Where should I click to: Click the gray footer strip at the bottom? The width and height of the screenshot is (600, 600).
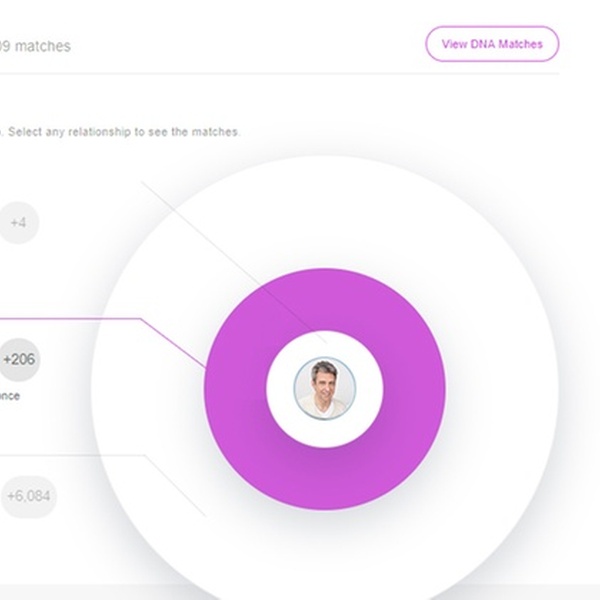60,592
